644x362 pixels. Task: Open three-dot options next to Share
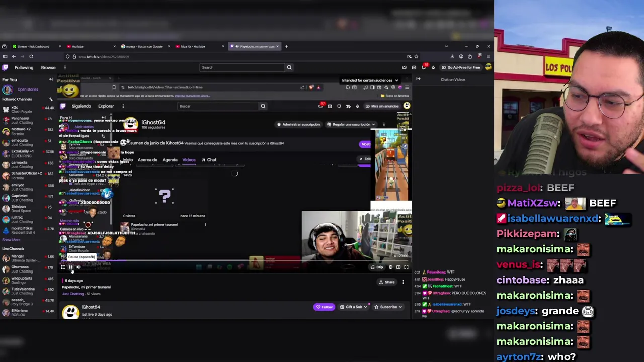403,282
